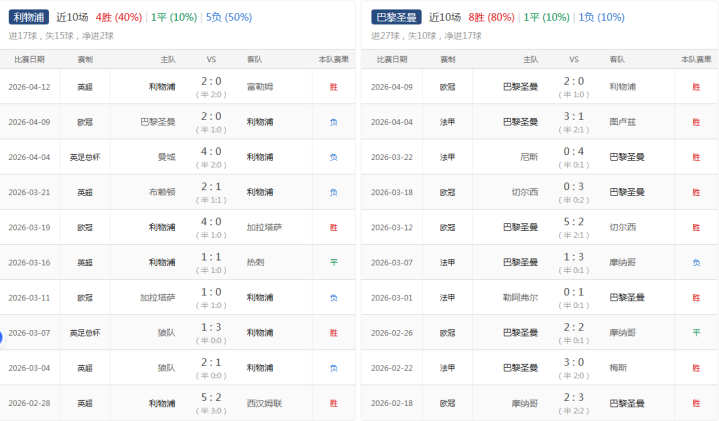Click 加拉塔萨 home team in 2026-03-11 row
Image resolution: width=719 pixels, height=421 pixels.
[158, 298]
